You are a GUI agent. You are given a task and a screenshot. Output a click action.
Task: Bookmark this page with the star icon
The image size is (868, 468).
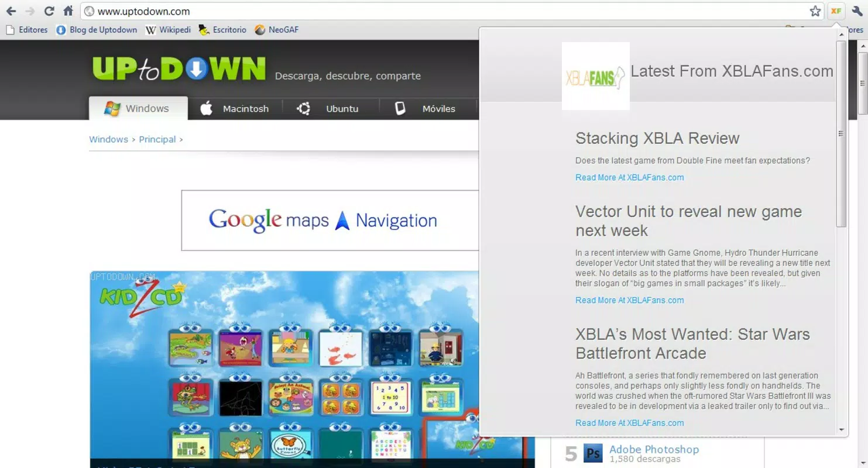[x=815, y=11]
